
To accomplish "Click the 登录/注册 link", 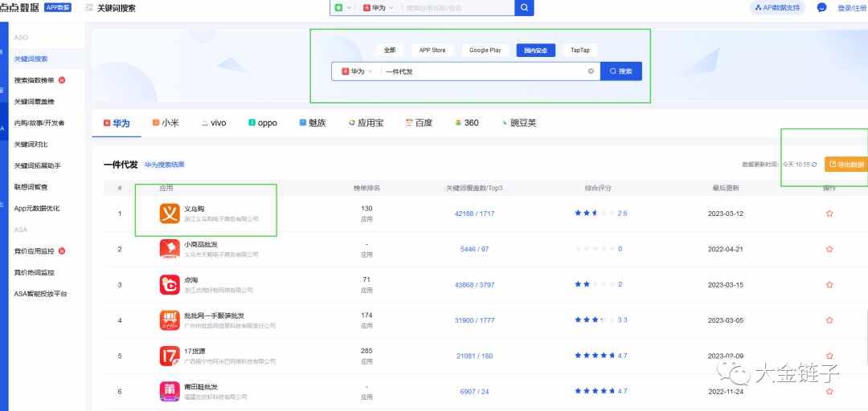I will [853, 8].
